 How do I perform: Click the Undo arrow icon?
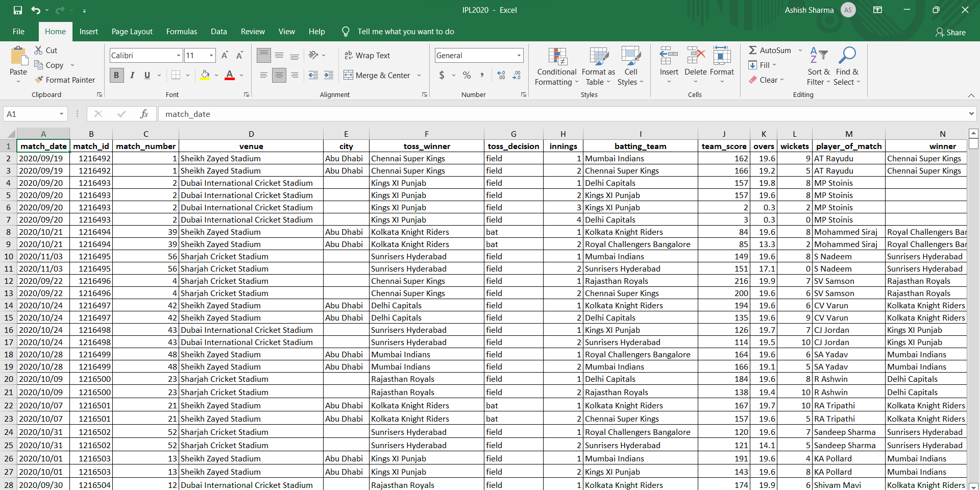tap(35, 10)
